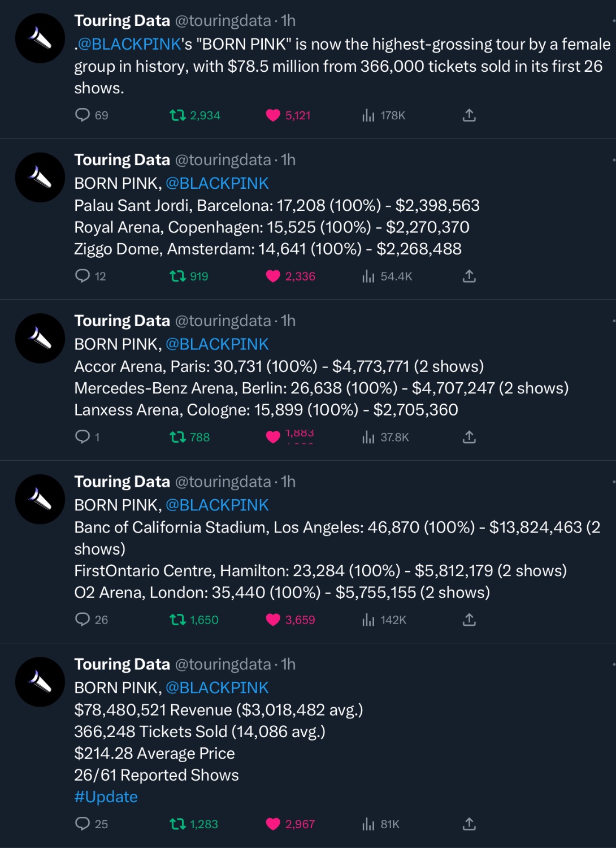
Task: Reply to the Palau Sant Jordi tweet
Action: coord(90,276)
